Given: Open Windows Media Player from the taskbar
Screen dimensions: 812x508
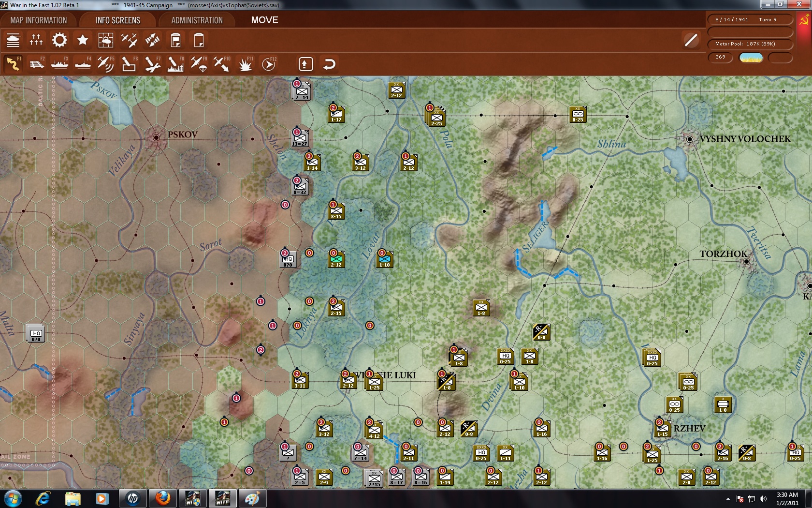Looking at the screenshot, I should coord(101,498).
